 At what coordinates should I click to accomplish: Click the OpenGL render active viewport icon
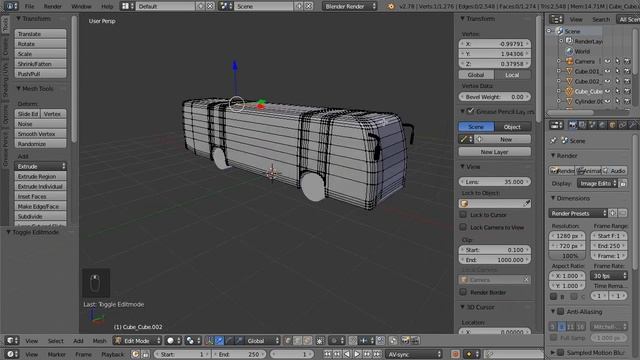click(405, 340)
